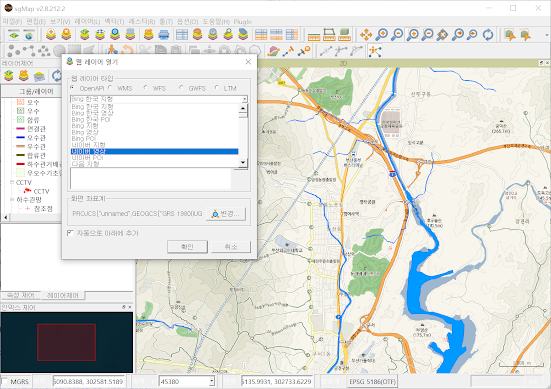This screenshot has height=389, width=551.
Task: Click the change coordinate system button
Action: coord(226,214)
